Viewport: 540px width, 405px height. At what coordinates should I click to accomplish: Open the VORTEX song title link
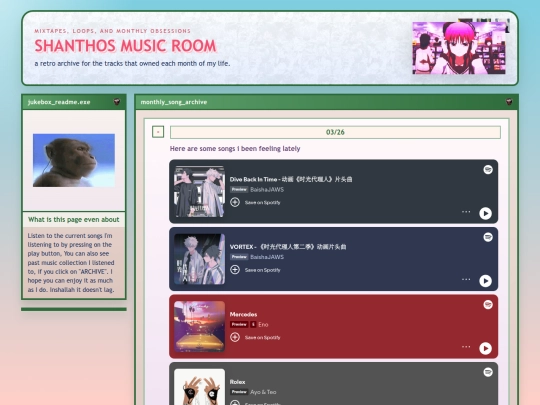click(288, 247)
